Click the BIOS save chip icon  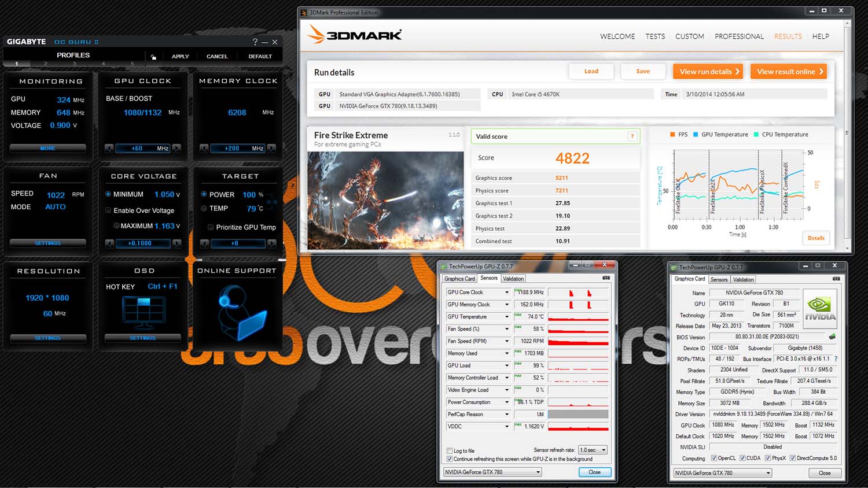pos(832,337)
